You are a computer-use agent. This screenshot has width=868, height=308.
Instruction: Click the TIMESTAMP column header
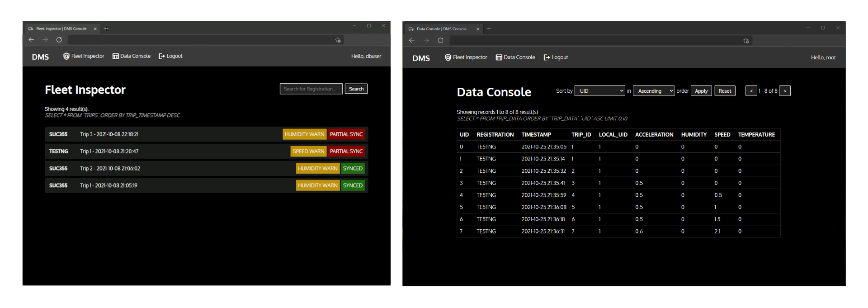pyautogui.click(x=536, y=135)
